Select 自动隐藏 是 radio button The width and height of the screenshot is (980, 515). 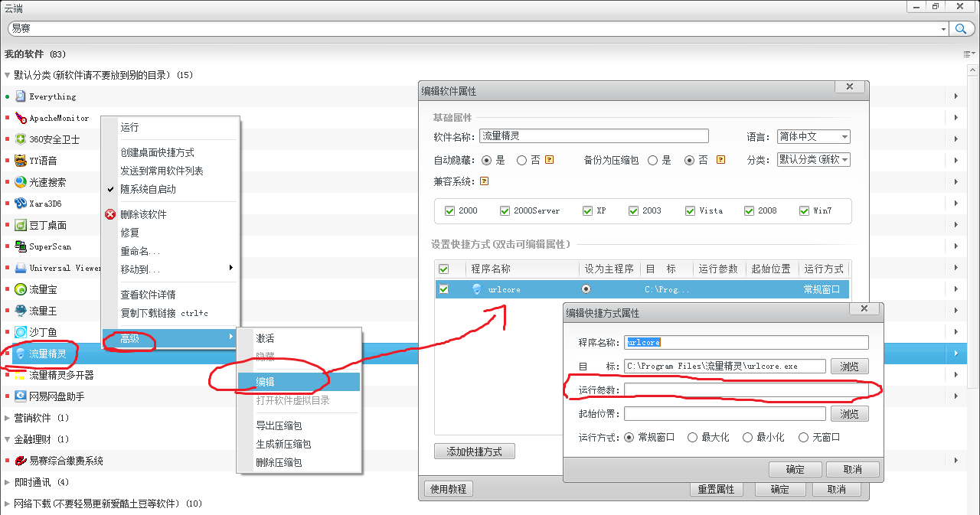tap(486, 160)
